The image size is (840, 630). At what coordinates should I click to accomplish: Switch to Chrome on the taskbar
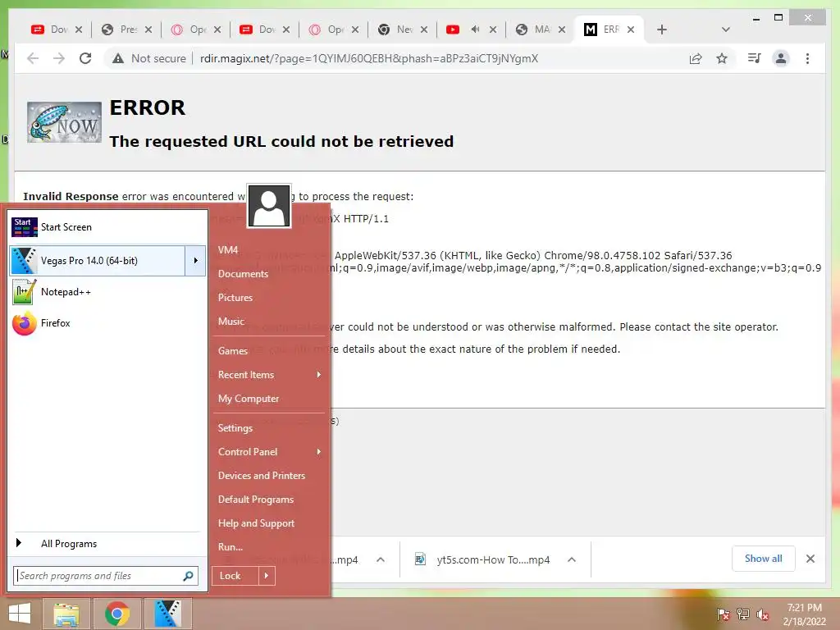(117, 614)
